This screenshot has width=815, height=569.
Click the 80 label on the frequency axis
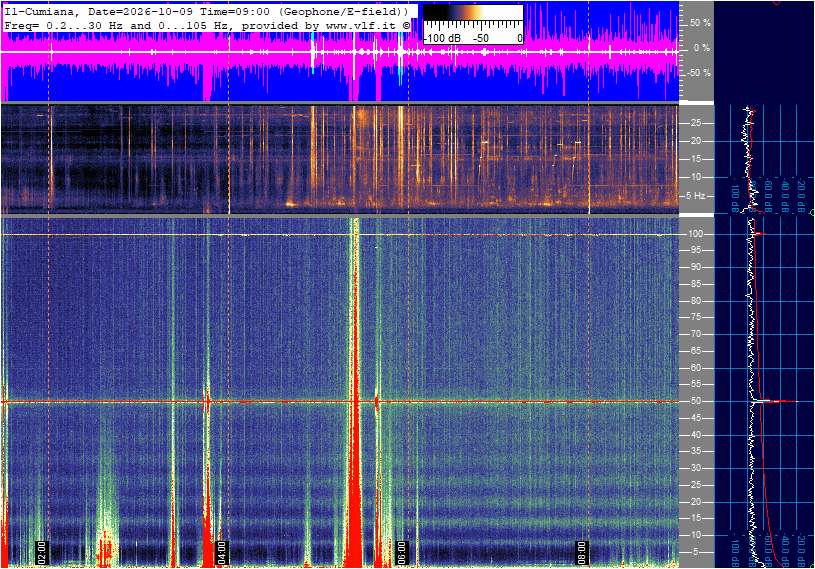[x=695, y=301]
